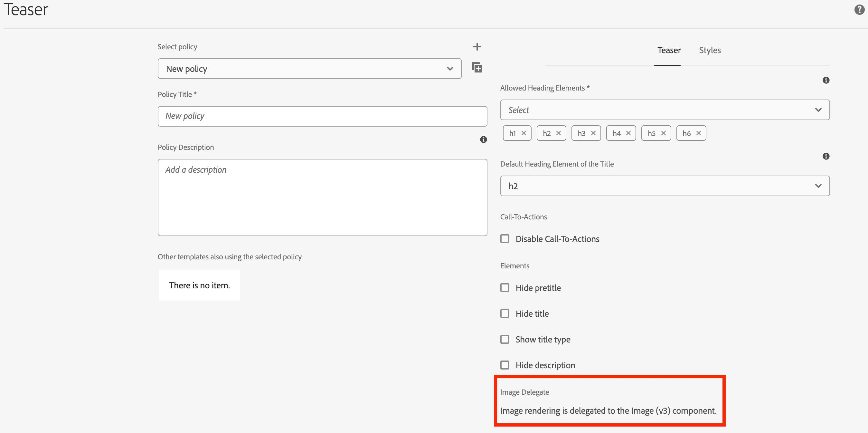This screenshot has height=433, width=868.
Task: Click the Default Heading Element info icon
Action: coord(826,156)
